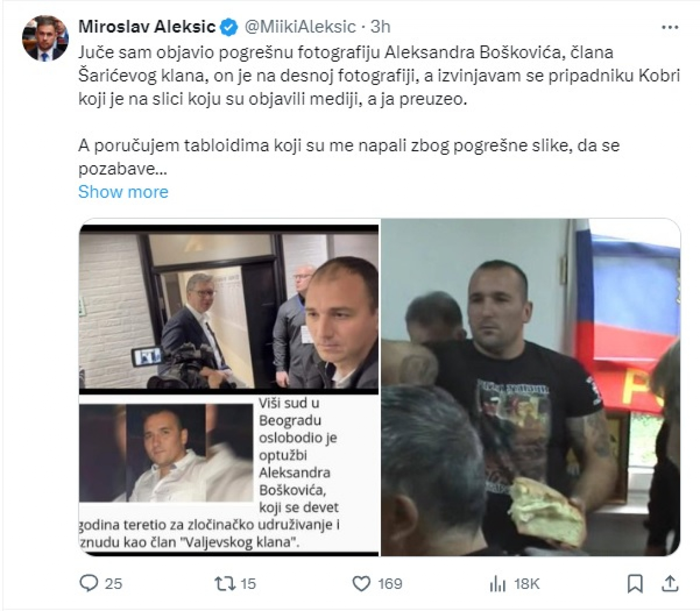Viewport: 700px width, 611px height.
Task: Open the @MiikiAleksic handle link
Action: [301, 27]
